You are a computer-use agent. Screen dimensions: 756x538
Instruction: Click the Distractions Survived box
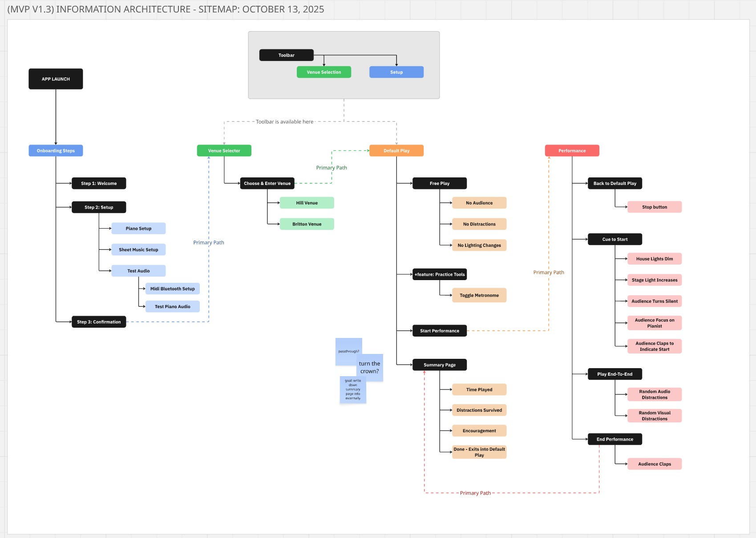point(479,410)
